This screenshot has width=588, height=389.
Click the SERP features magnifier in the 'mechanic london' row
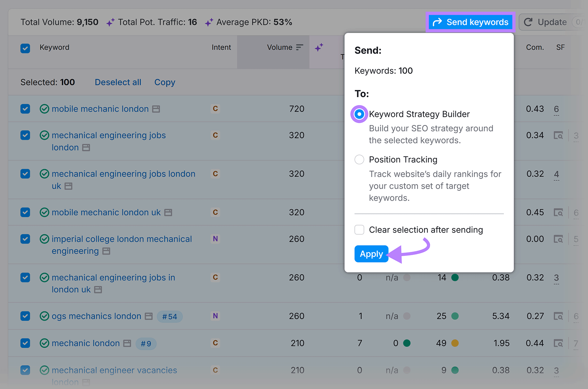558,343
